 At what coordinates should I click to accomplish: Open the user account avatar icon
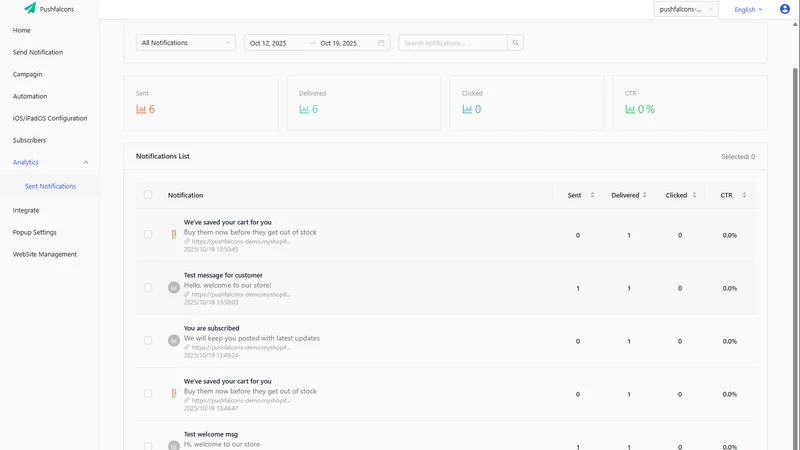tap(785, 9)
